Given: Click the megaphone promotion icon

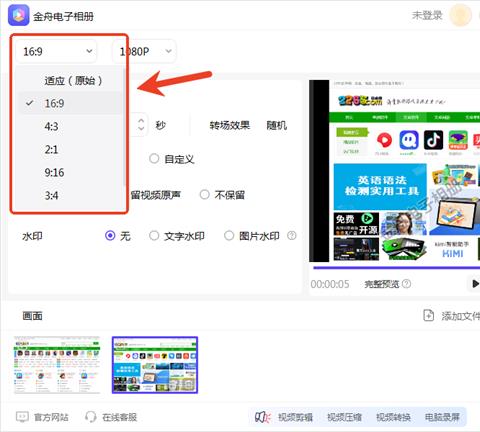Looking at the screenshot, I should [x=263, y=417].
